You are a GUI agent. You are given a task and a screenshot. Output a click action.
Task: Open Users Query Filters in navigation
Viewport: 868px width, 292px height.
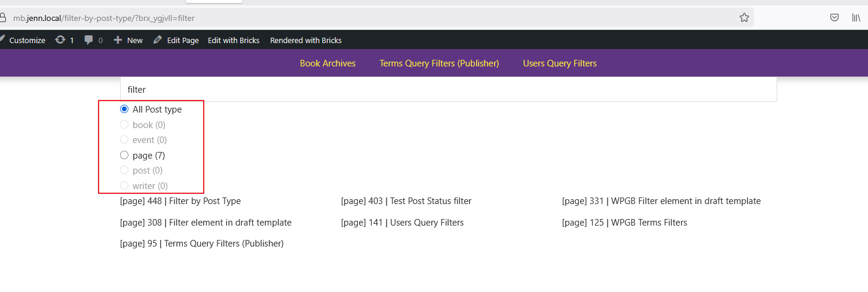coord(560,63)
